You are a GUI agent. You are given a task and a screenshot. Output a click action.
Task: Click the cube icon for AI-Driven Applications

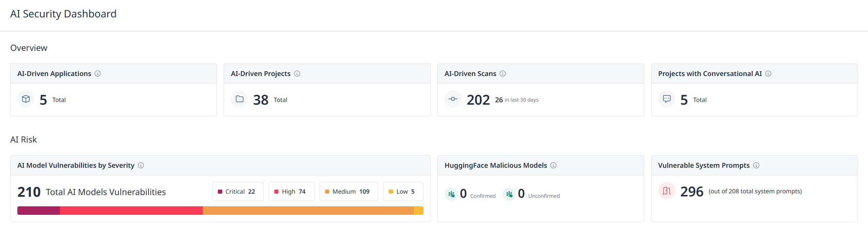26,99
